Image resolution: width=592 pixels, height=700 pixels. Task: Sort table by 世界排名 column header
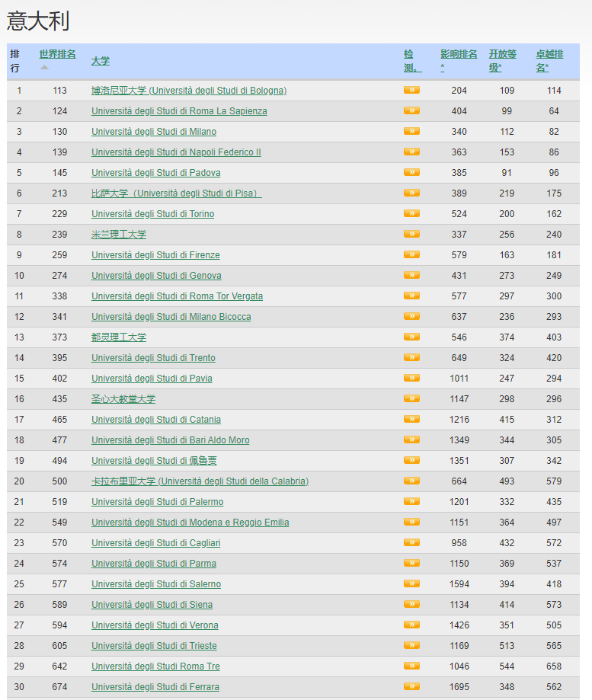(57, 55)
